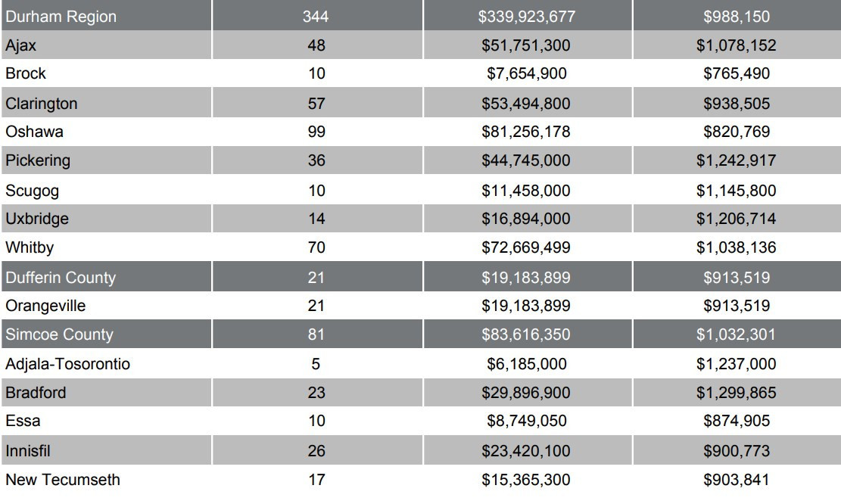Select the Adjala-Tosorontio row label
Image resolution: width=841 pixels, height=504 pixels.
click(x=67, y=364)
